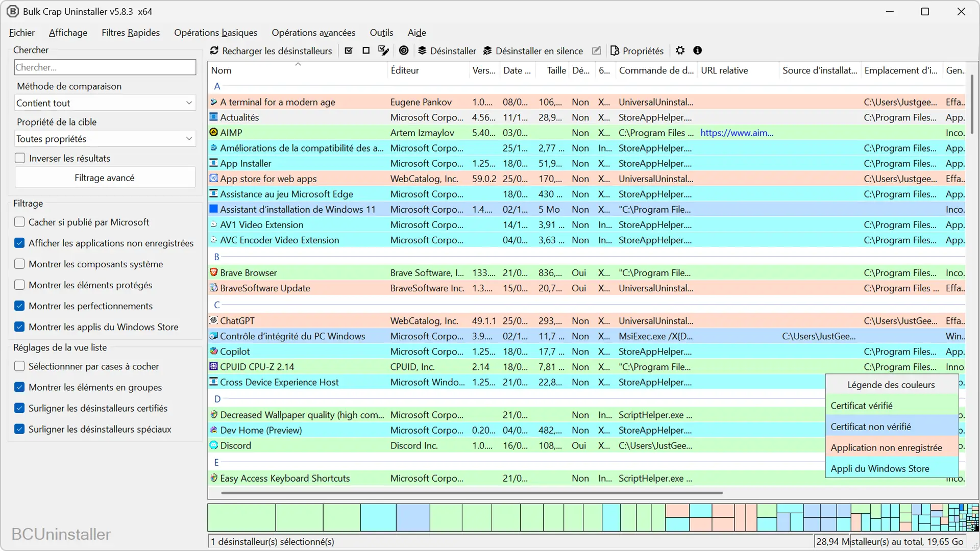
Task: Click the reload uninstallers refresh icon
Action: pyautogui.click(x=214, y=51)
